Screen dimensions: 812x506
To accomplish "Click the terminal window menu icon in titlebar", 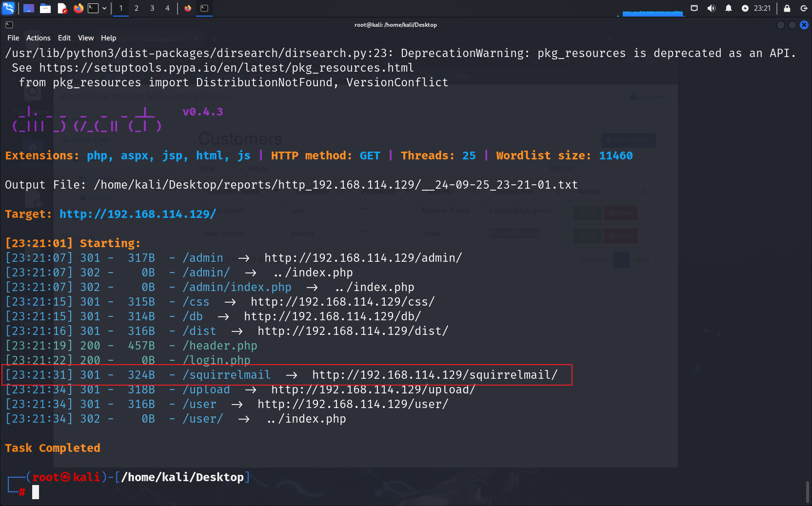I will 9,25.
